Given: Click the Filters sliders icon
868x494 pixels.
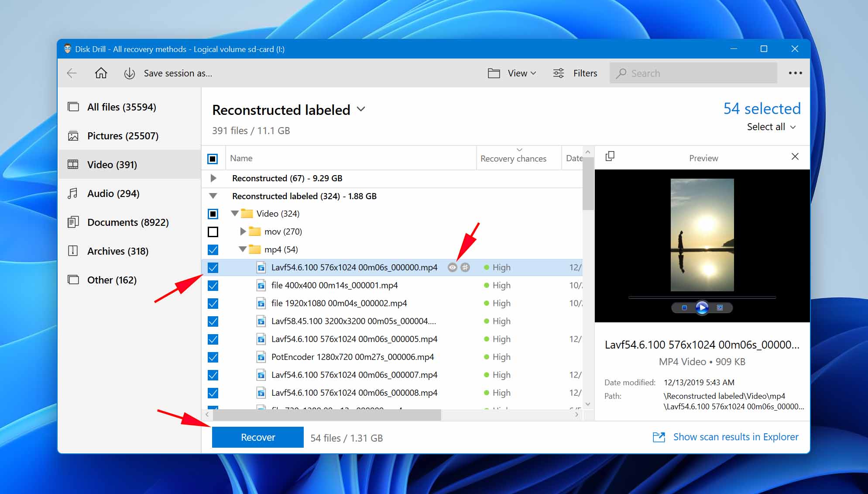Looking at the screenshot, I should click(x=559, y=73).
